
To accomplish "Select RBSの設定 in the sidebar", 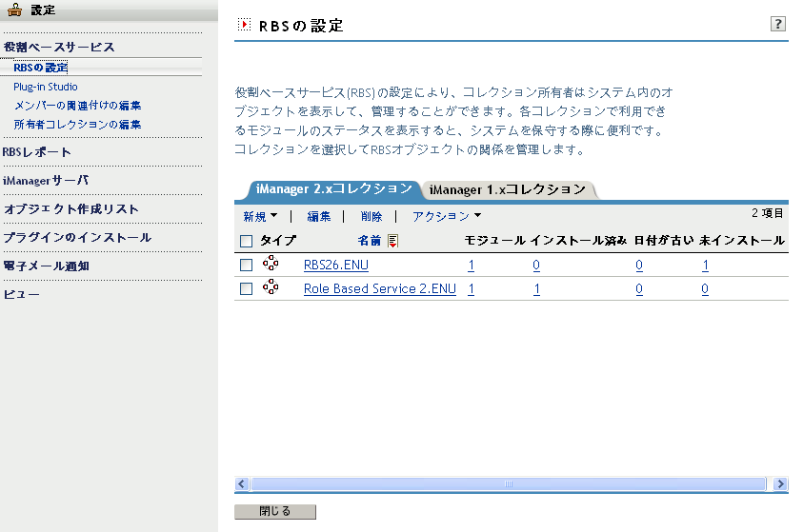I will (40, 68).
